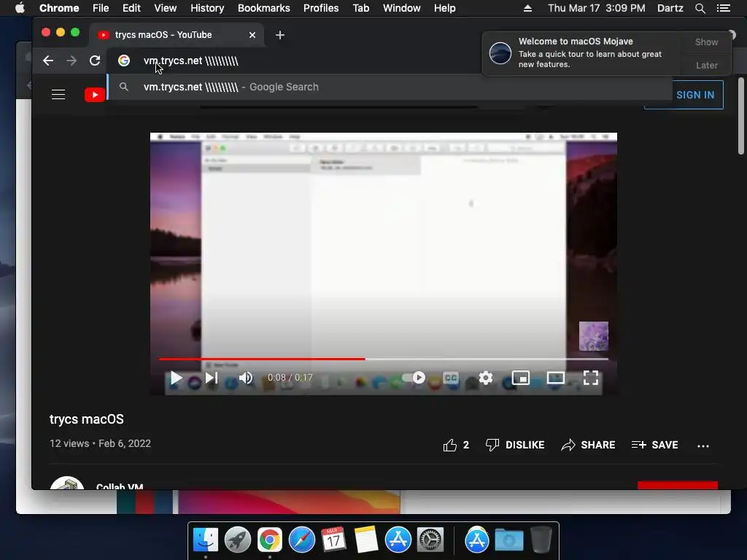Open the Trash in the Dock
The height and width of the screenshot is (560, 747).
541,540
